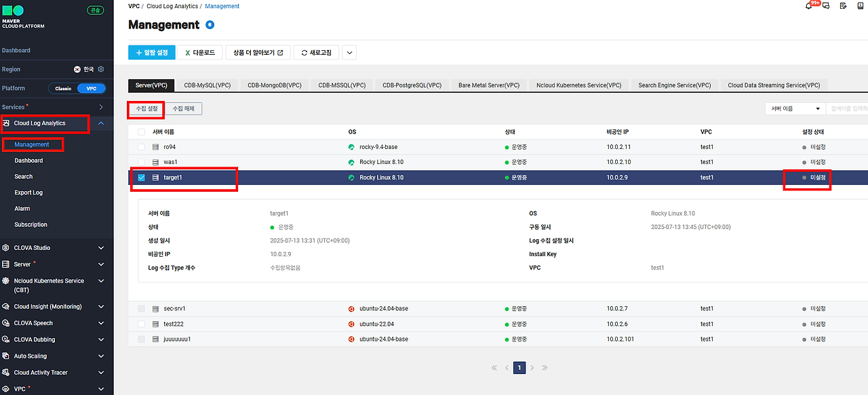Click the Ncloud Kubernetes Service sidebar icon
This screenshot has height=395, width=868.
pyautogui.click(x=6, y=280)
